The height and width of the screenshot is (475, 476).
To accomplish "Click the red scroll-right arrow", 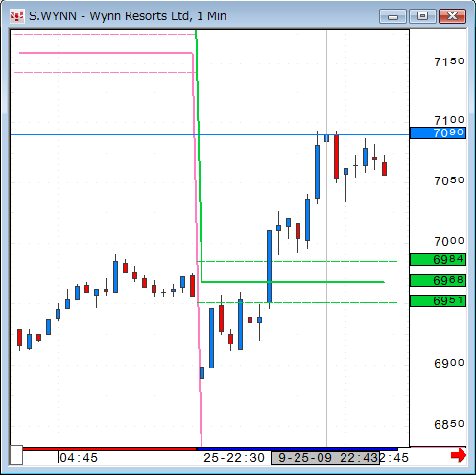I will [x=458, y=455].
